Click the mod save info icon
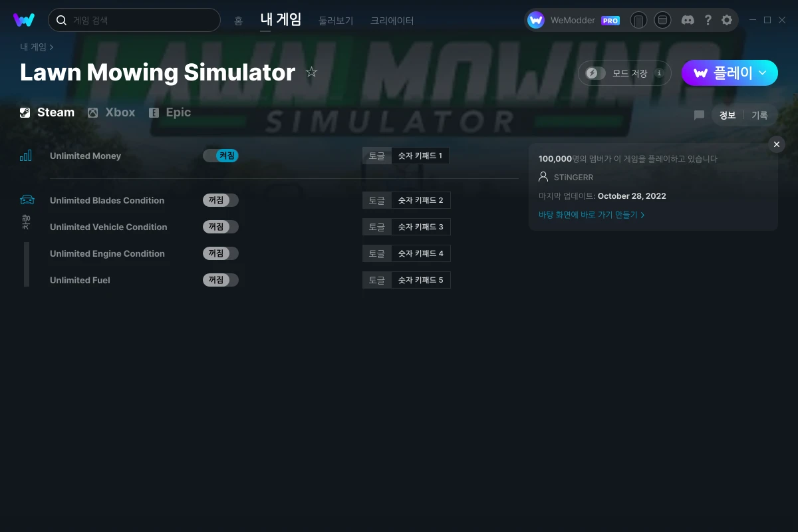This screenshot has width=798, height=532. [x=659, y=73]
